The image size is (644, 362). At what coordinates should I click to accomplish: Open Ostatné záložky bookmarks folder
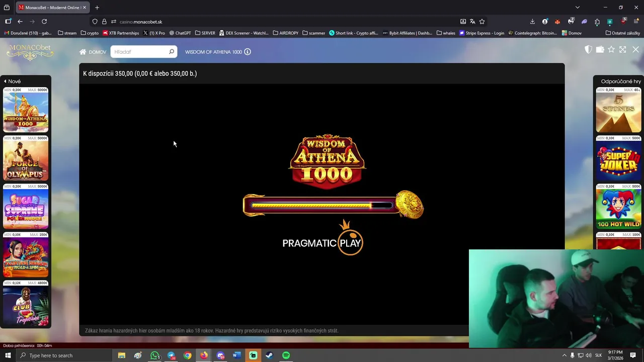[x=623, y=33]
